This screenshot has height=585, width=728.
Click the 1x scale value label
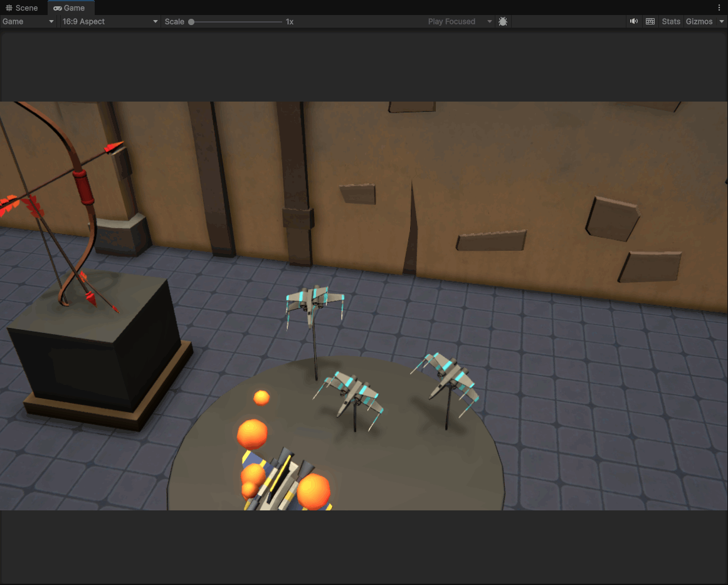pyautogui.click(x=290, y=22)
